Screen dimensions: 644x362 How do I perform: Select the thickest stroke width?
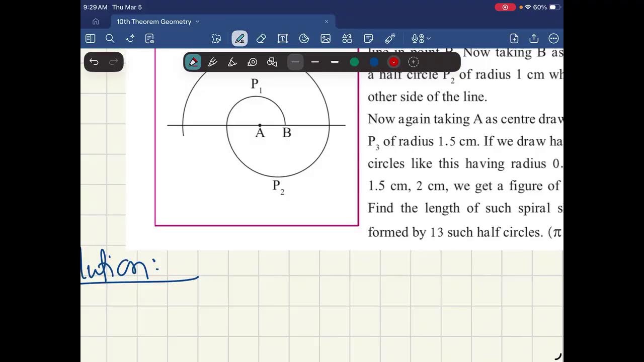335,62
